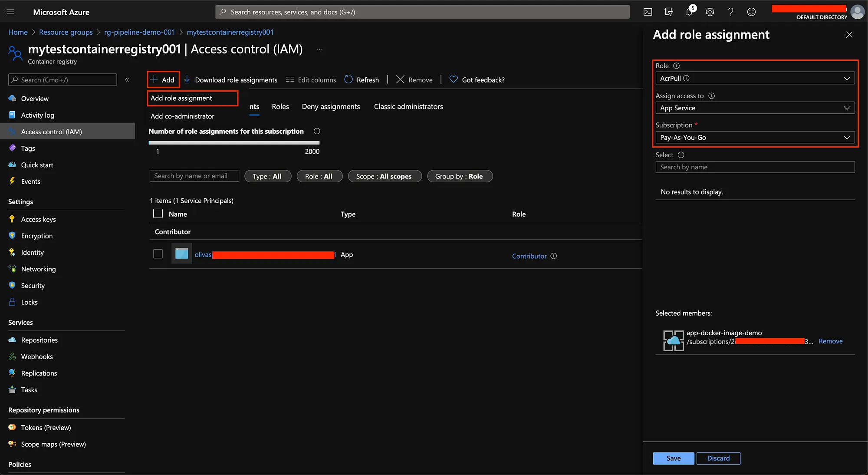Open the user account avatar
This screenshot has height=475, width=868.
[857, 12]
